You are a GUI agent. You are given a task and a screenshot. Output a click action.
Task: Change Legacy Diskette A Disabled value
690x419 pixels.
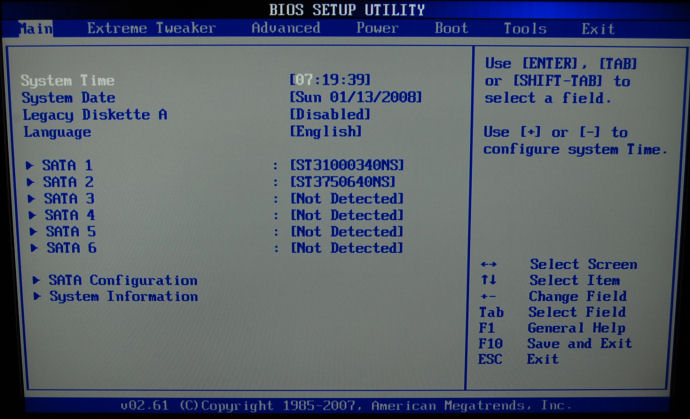pyautogui.click(x=330, y=114)
